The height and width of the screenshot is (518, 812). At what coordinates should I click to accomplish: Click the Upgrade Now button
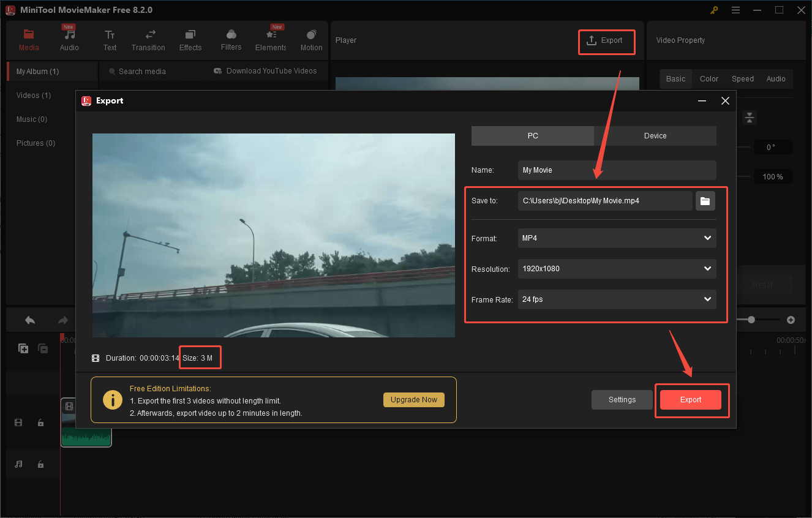(413, 399)
